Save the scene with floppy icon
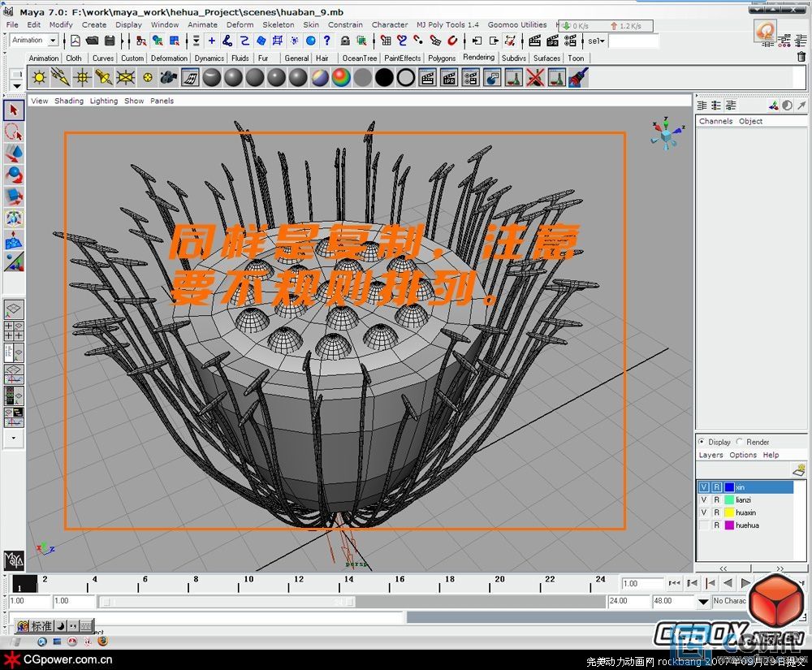 pos(110,41)
